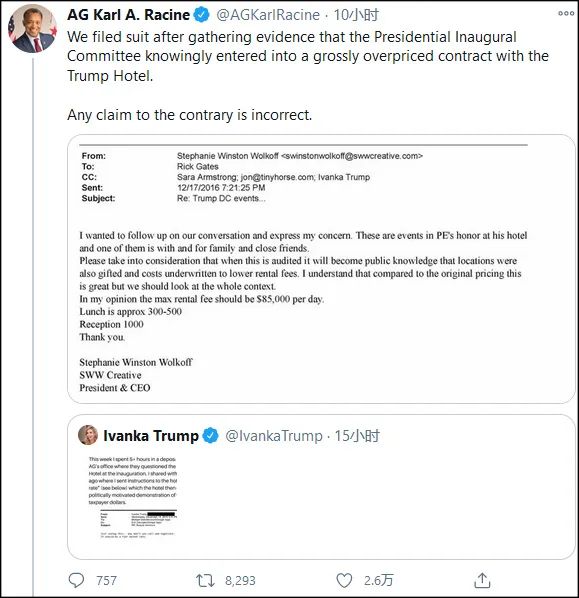Screen dimensions: 579x598
Task: Click the 15小时 quoted tweet timestamp
Action: click(357, 436)
